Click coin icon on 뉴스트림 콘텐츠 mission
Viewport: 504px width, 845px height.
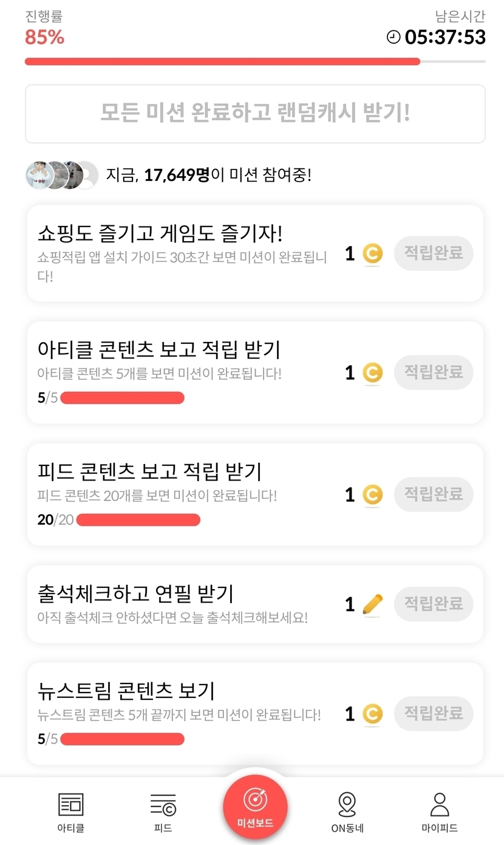click(x=372, y=714)
